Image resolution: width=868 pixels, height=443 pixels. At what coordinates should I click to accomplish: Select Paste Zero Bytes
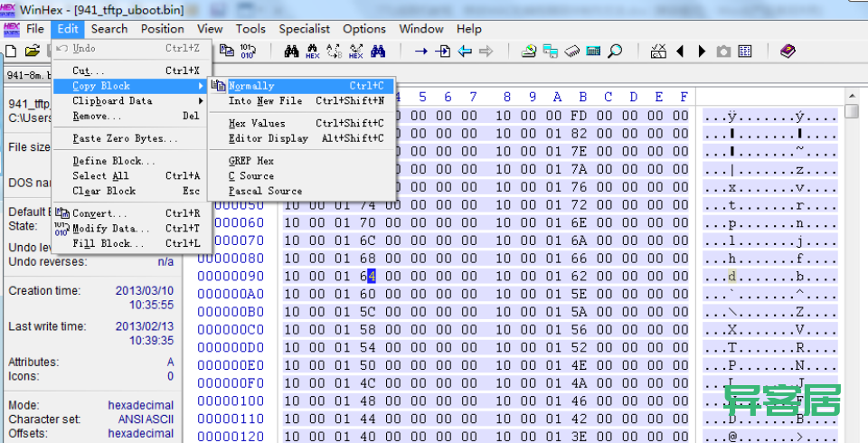tap(132, 138)
